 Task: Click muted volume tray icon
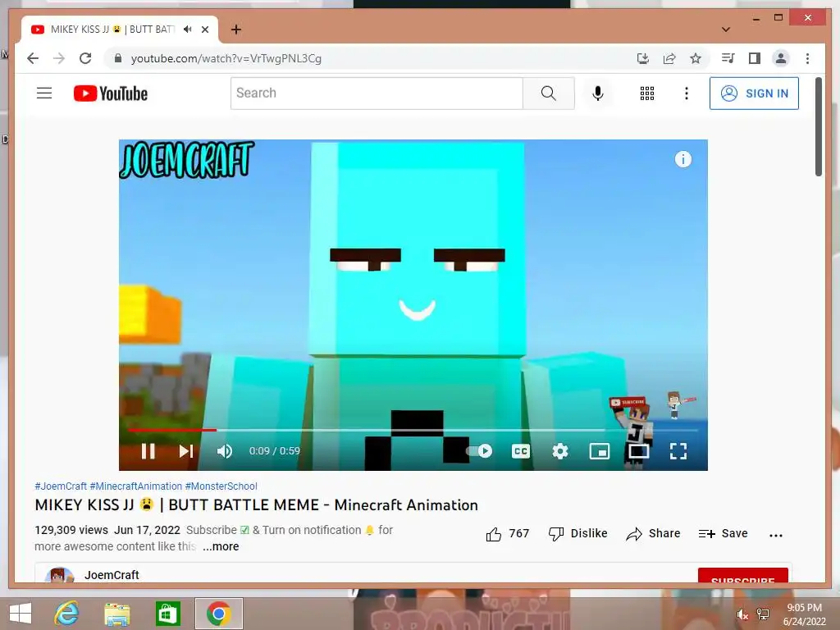tap(742, 614)
